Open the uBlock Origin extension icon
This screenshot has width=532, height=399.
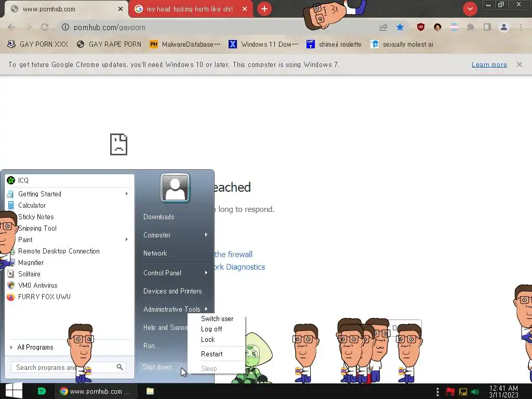click(421, 27)
